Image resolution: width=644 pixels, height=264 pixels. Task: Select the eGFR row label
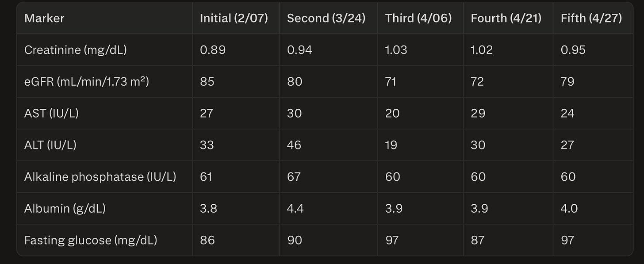click(87, 81)
